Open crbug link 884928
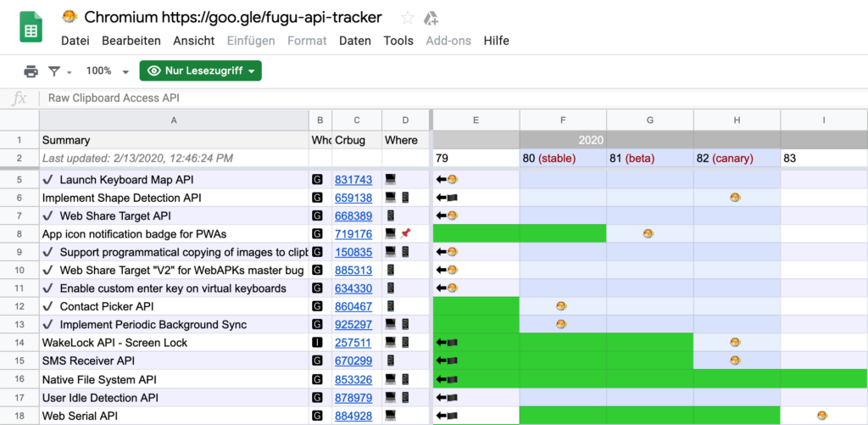Viewport: 868px width, 425px height. click(353, 417)
